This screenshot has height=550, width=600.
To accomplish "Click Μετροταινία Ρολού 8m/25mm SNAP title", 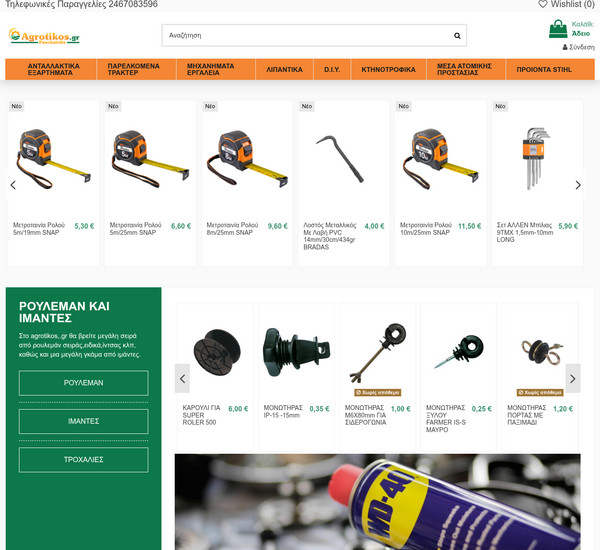I will [x=232, y=229].
